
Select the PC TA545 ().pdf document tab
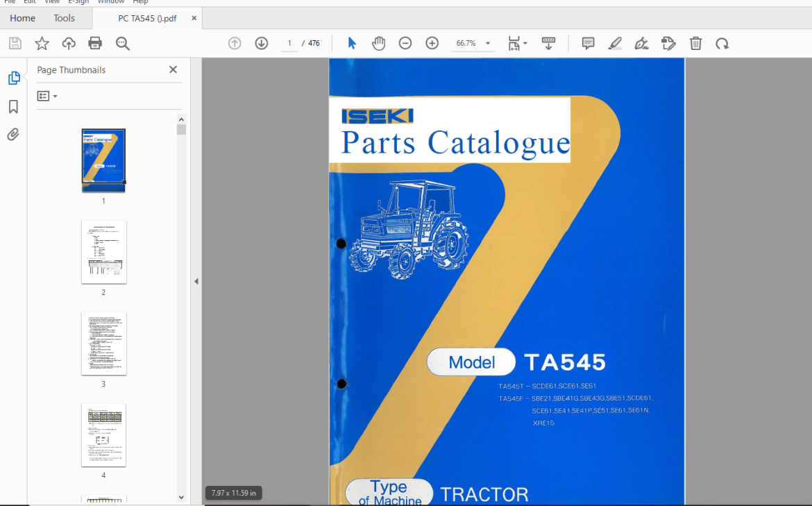tap(147, 18)
